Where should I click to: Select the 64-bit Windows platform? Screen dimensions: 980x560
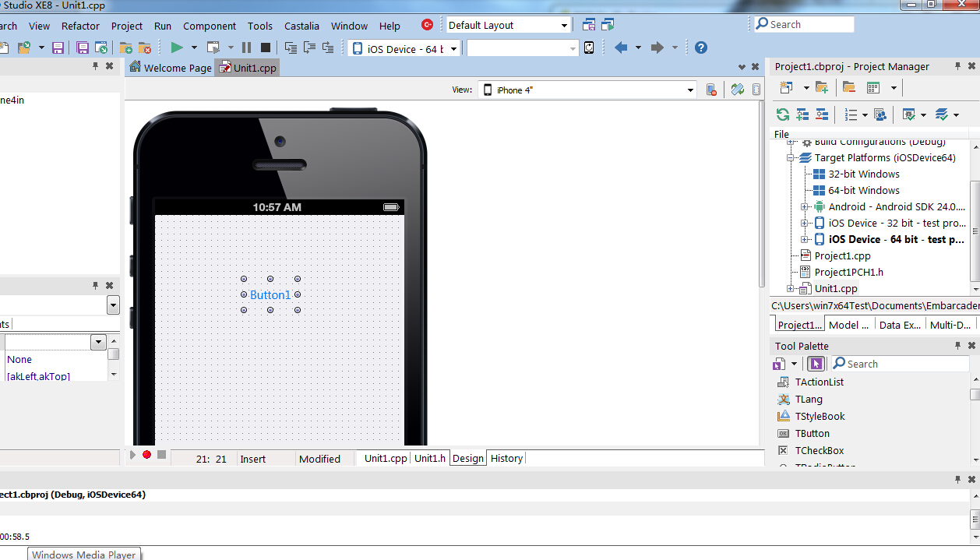864,190
